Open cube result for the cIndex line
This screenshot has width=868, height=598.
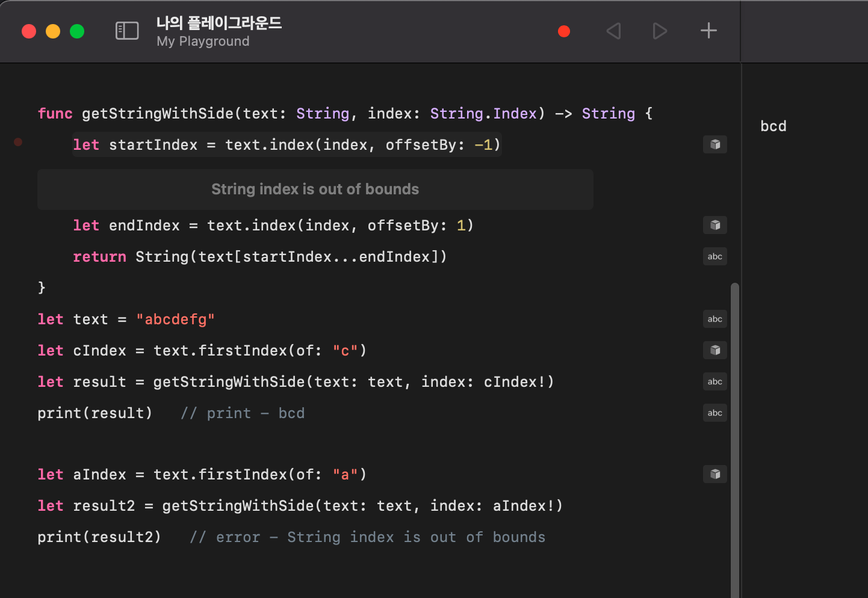point(715,350)
